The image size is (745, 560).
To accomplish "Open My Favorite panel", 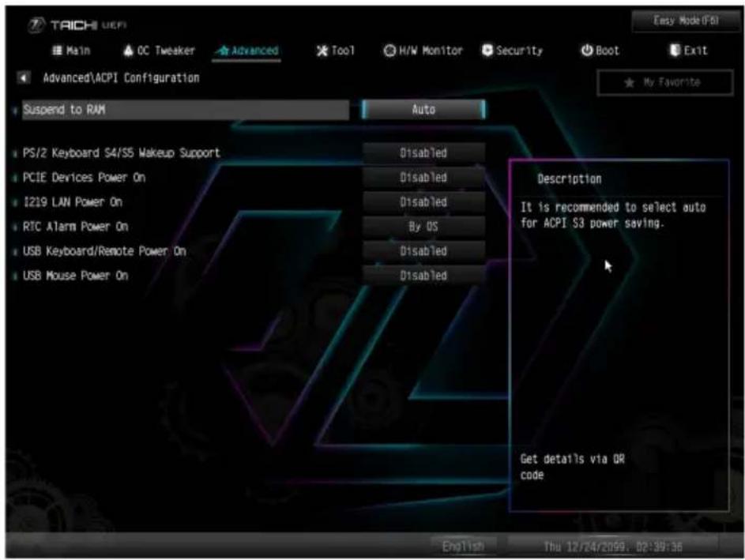I will pyautogui.click(x=664, y=83).
